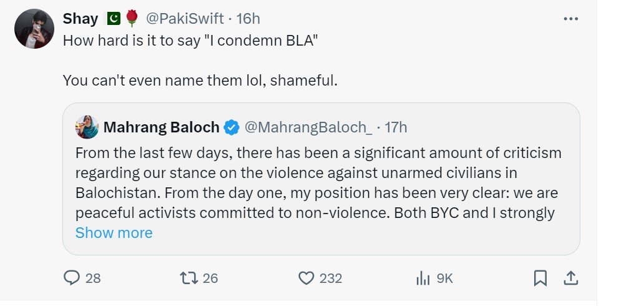Click the share upload arrow icon
The height and width of the screenshot is (306, 644).
tap(570, 277)
